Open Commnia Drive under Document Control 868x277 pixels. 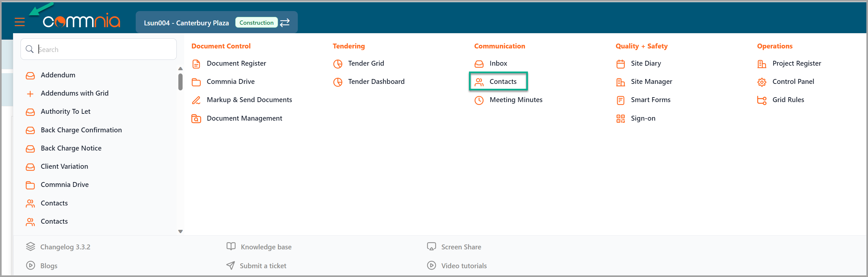click(230, 82)
